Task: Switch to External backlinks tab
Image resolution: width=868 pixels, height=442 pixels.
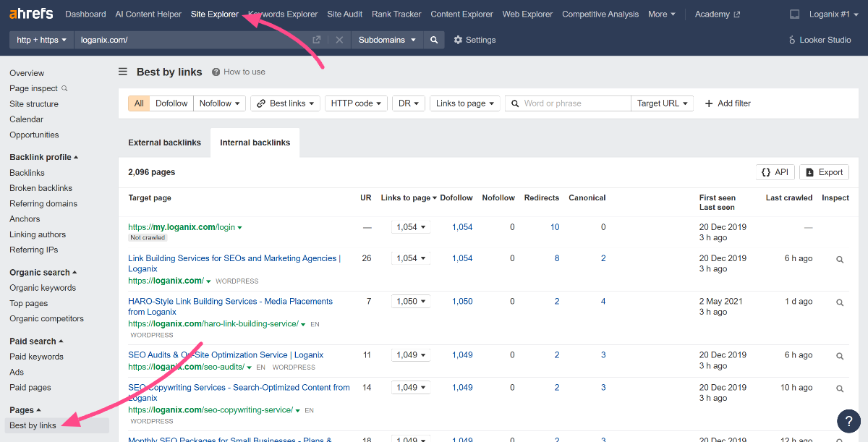Action: [164, 143]
